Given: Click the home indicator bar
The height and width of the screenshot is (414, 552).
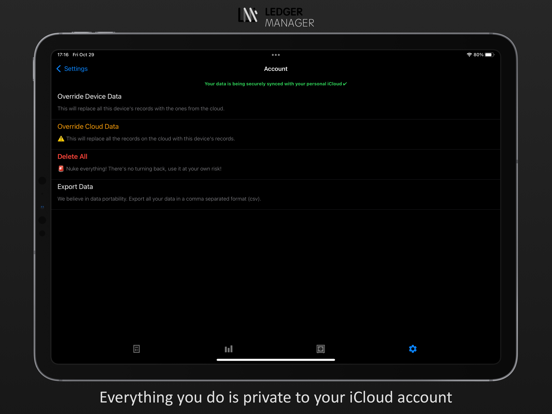Looking at the screenshot, I should (x=276, y=360).
